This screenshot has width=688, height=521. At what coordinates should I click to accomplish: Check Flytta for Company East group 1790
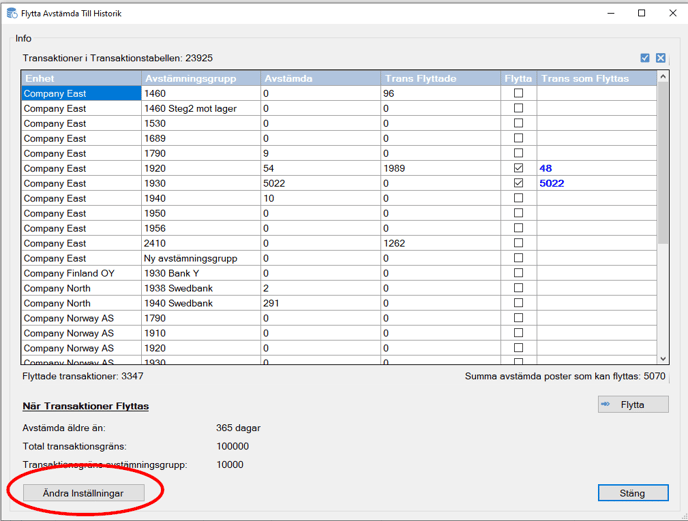[x=518, y=153]
